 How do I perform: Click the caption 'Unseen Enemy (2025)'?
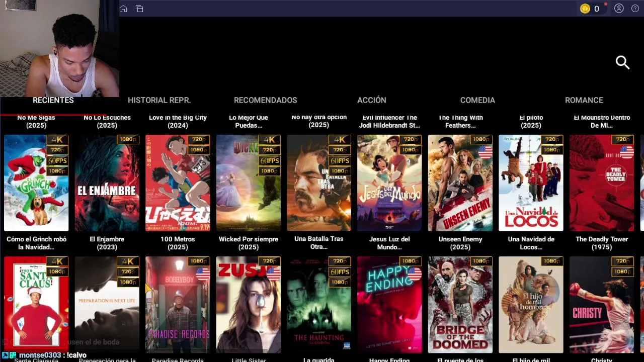click(460, 243)
